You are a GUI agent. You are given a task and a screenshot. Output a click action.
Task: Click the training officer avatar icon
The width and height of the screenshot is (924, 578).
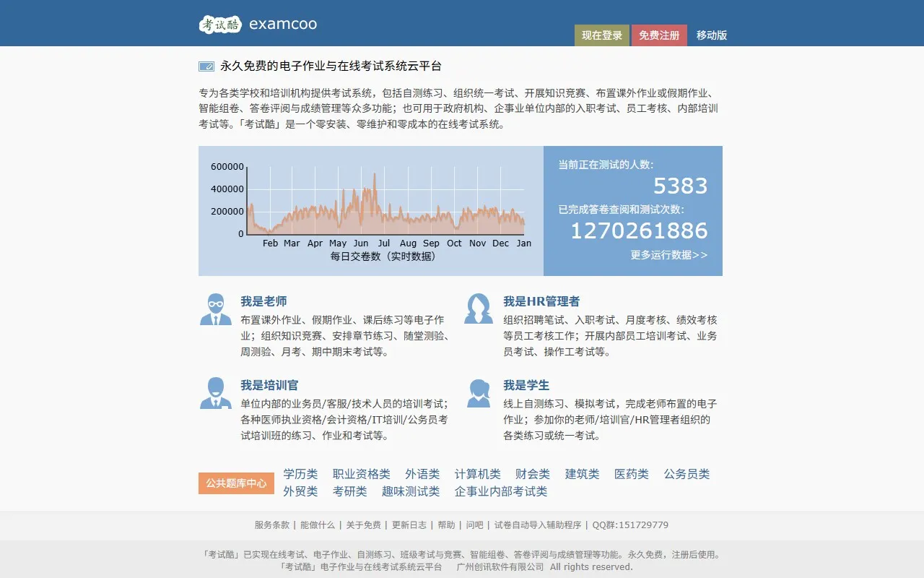215,393
